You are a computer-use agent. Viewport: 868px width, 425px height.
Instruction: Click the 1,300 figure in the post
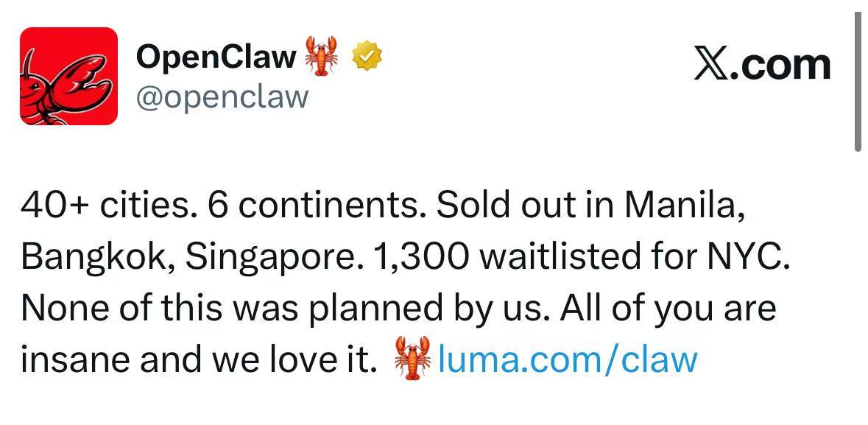pyautogui.click(x=420, y=256)
